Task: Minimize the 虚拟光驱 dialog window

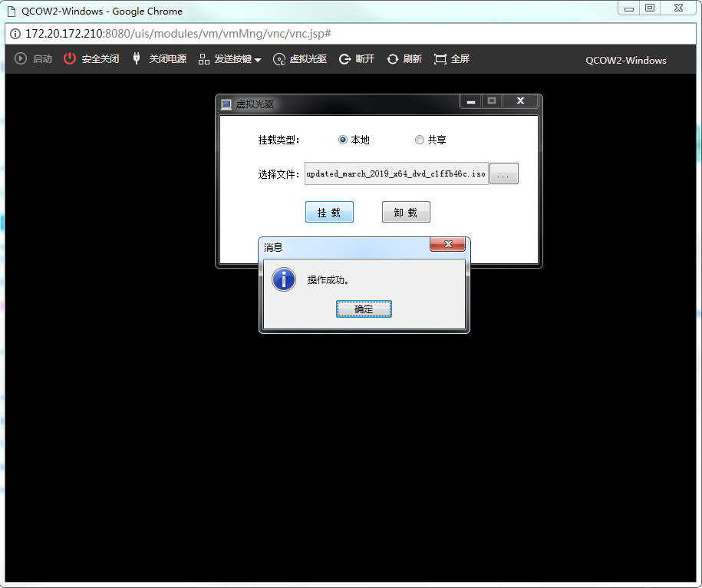Action: click(470, 101)
